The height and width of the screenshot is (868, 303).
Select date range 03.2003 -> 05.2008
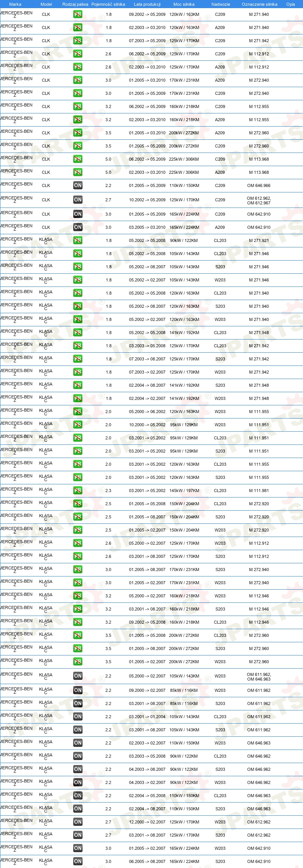(147, 346)
